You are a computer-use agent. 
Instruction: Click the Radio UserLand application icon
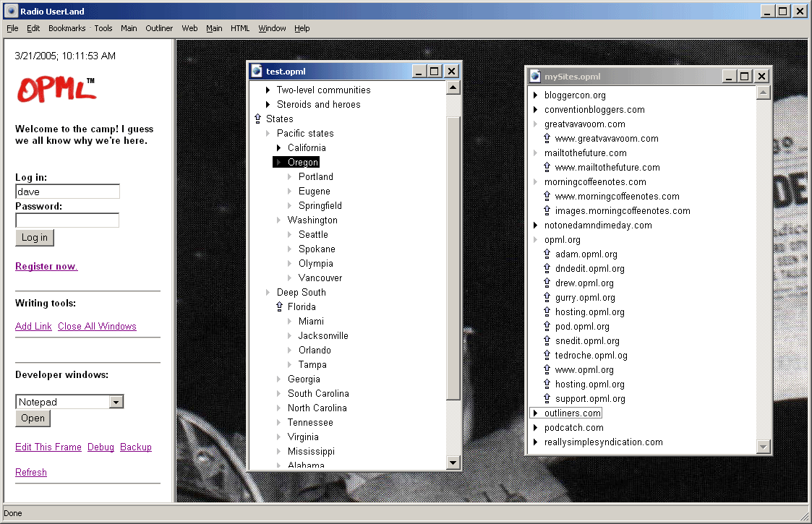tap(11, 11)
